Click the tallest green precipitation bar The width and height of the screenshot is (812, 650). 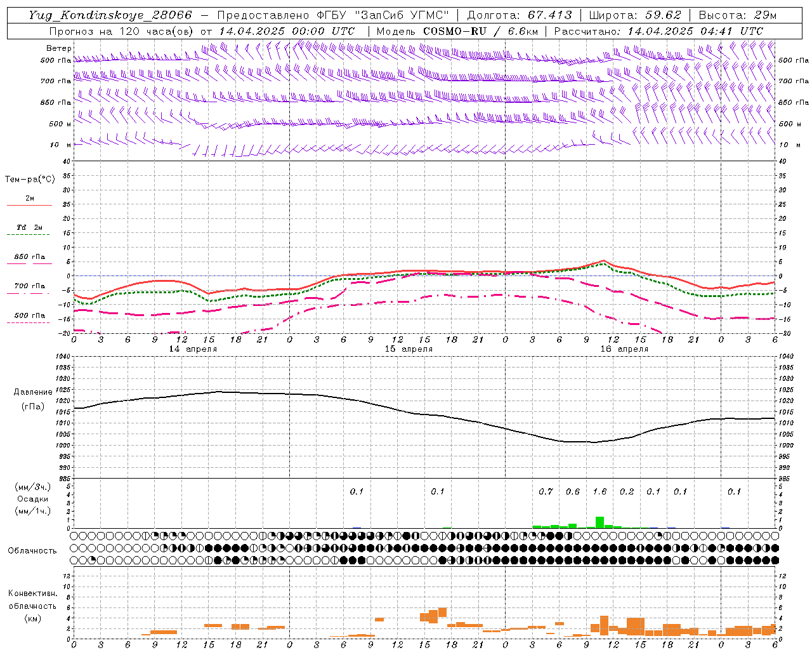(599, 522)
